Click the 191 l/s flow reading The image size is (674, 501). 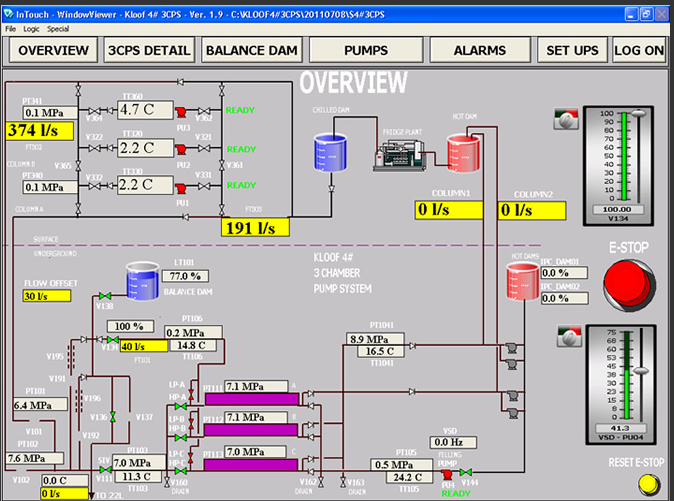pyautogui.click(x=255, y=228)
